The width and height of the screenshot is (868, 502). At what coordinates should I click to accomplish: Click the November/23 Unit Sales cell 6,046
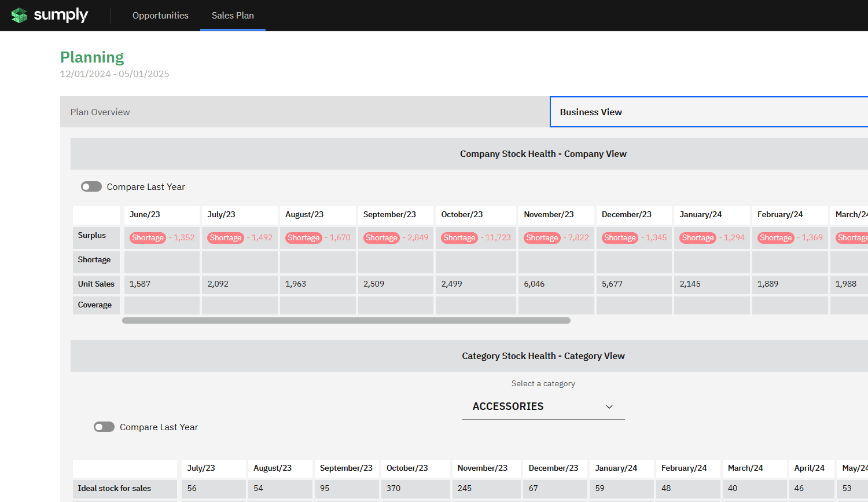point(534,284)
